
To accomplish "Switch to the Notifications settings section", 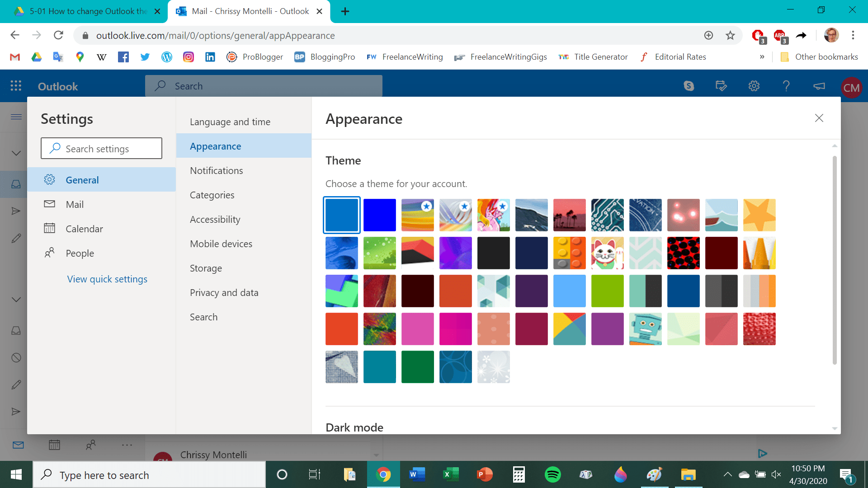I will [x=216, y=170].
